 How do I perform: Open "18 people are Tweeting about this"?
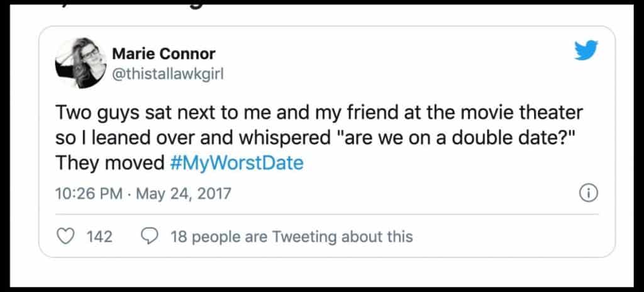(x=291, y=237)
